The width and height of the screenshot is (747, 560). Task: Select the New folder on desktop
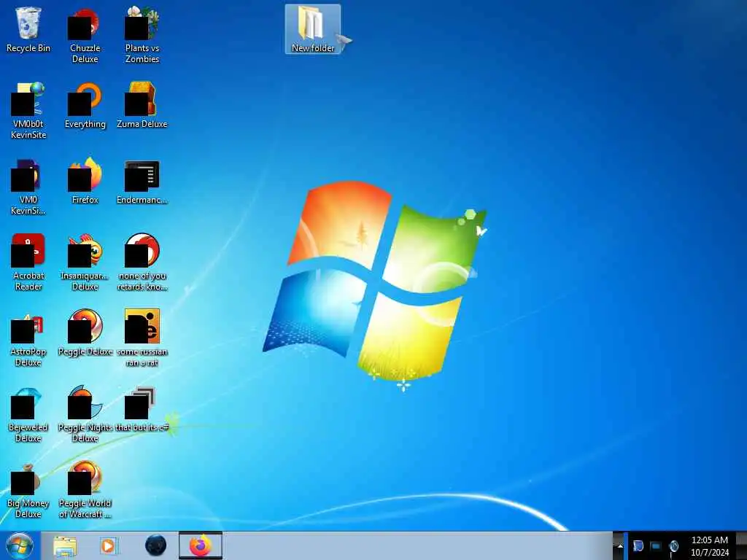point(313,29)
